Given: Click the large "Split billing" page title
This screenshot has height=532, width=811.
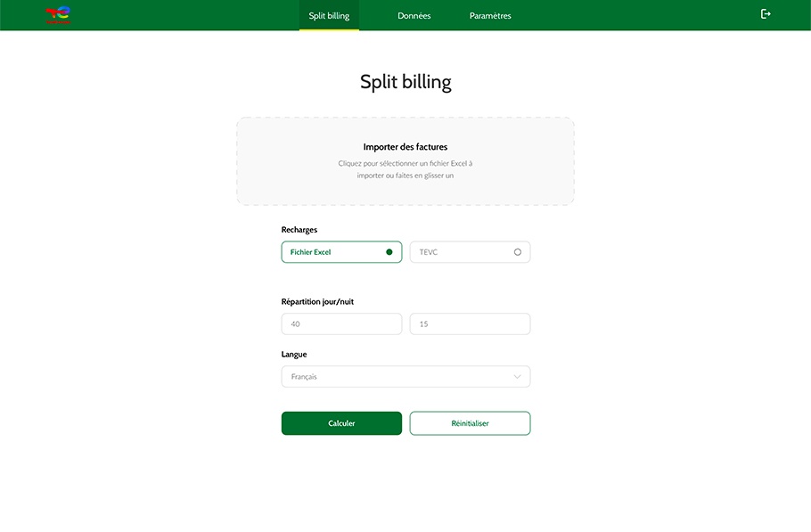Looking at the screenshot, I should 405,82.
